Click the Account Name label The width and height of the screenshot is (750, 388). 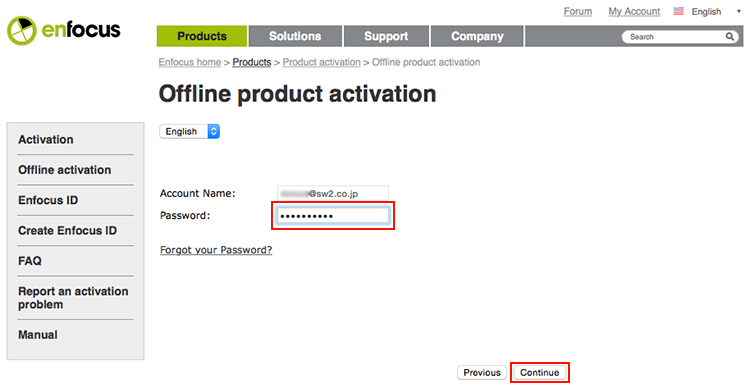coord(198,194)
